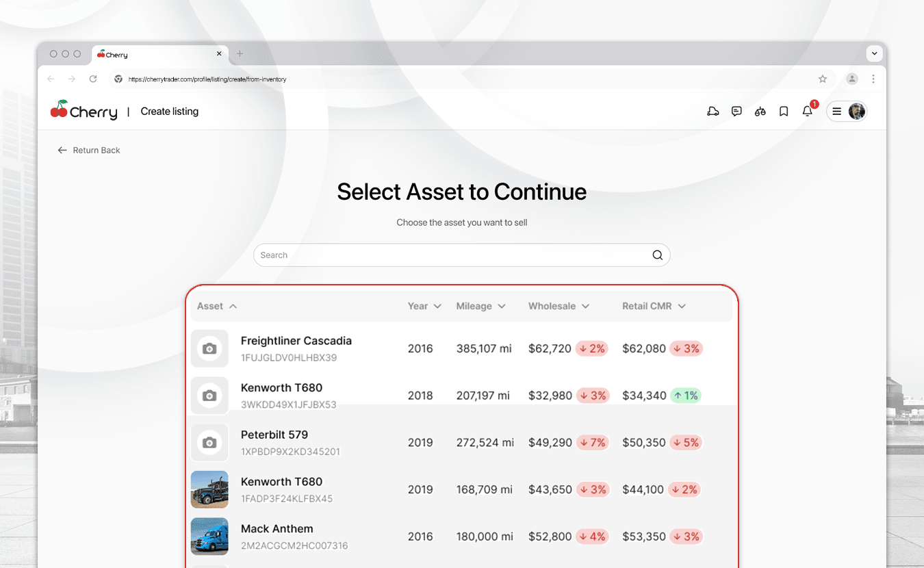Open saved bookmarks icon in the header
This screenshot has width=924, height=568.
(783, 111)
